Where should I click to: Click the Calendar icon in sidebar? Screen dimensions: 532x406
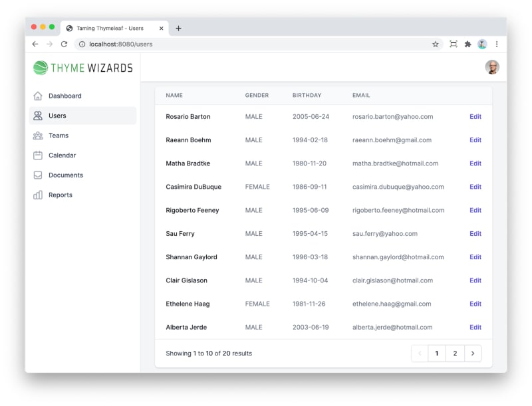click(38, 155)
